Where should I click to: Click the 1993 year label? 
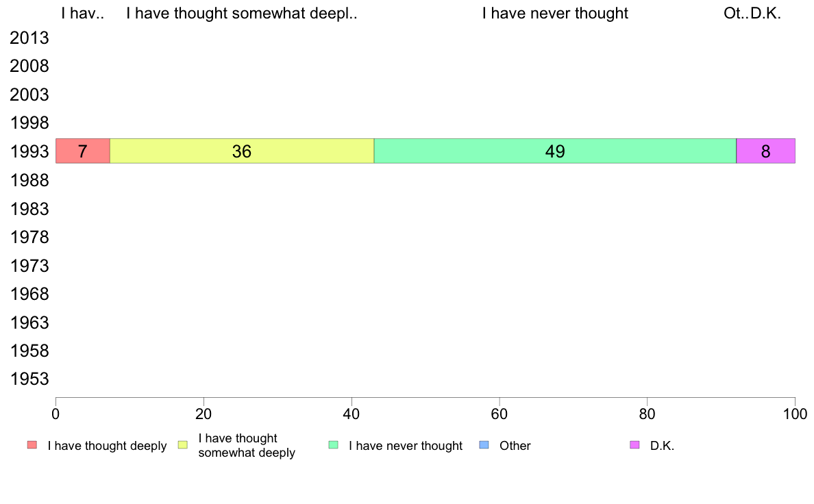coord(29,151)
